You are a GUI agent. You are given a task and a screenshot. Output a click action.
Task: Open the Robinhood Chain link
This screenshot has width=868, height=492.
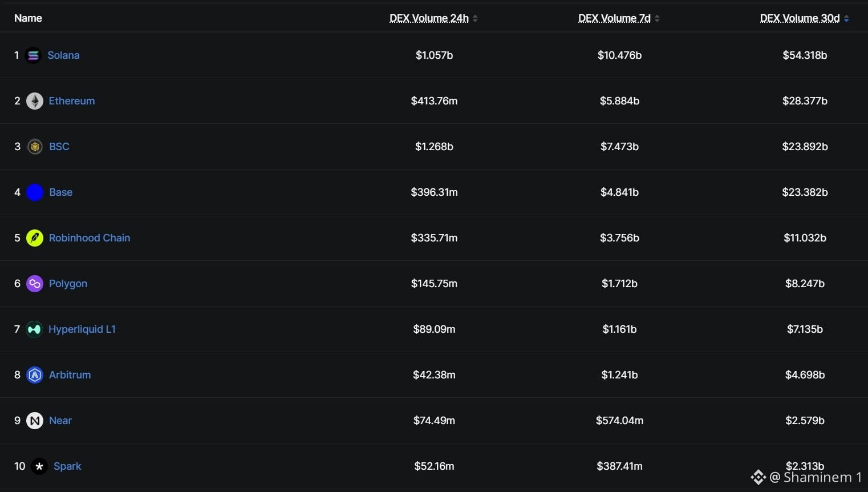[90, 238]
